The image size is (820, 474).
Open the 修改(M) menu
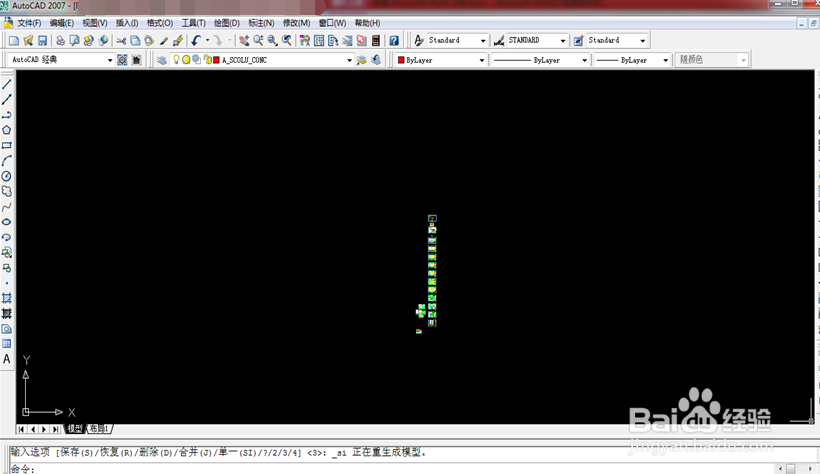point(296,23)
